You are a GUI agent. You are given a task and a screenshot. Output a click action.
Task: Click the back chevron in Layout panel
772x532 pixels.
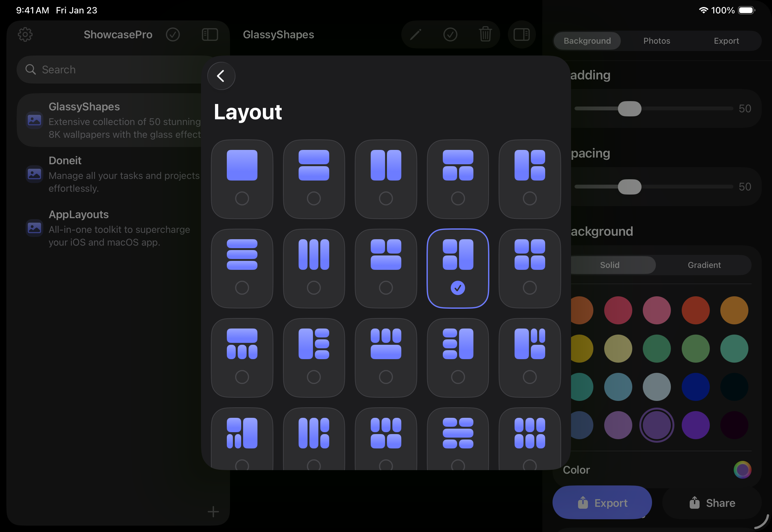(x=221, y=76)
